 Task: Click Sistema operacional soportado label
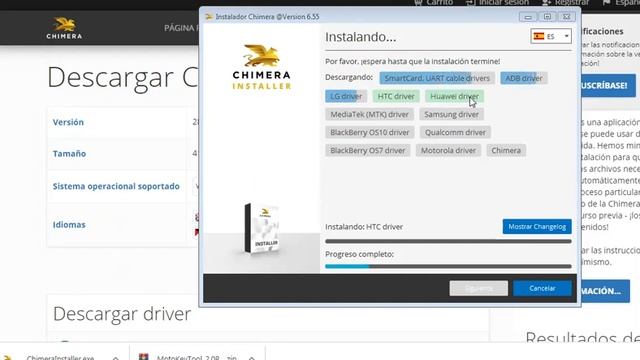click(116, 186)
